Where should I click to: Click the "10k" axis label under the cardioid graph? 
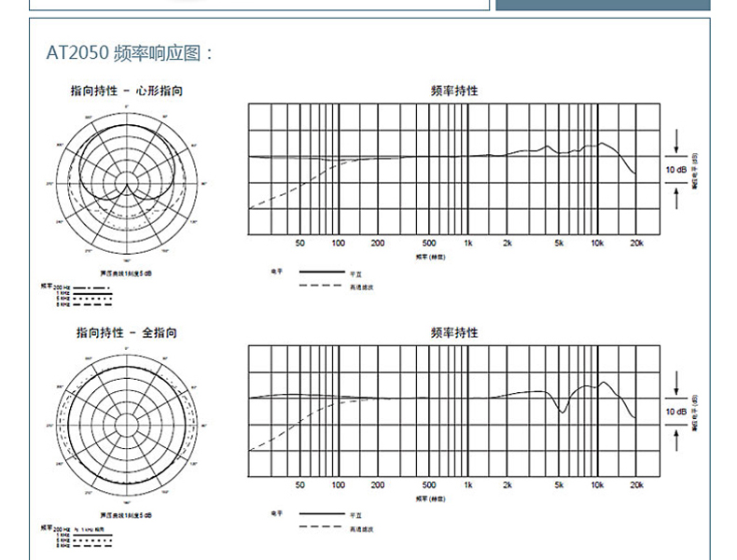(x=597, y=243)
